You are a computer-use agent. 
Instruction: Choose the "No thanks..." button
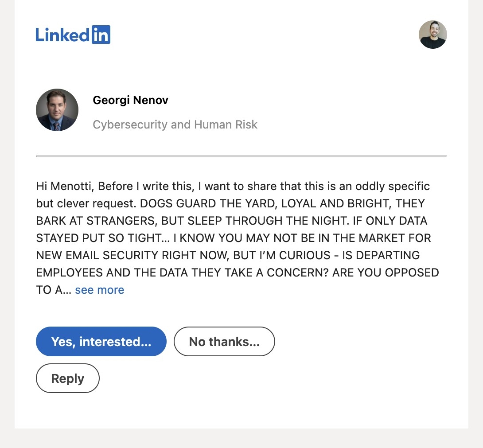(224, 342)
